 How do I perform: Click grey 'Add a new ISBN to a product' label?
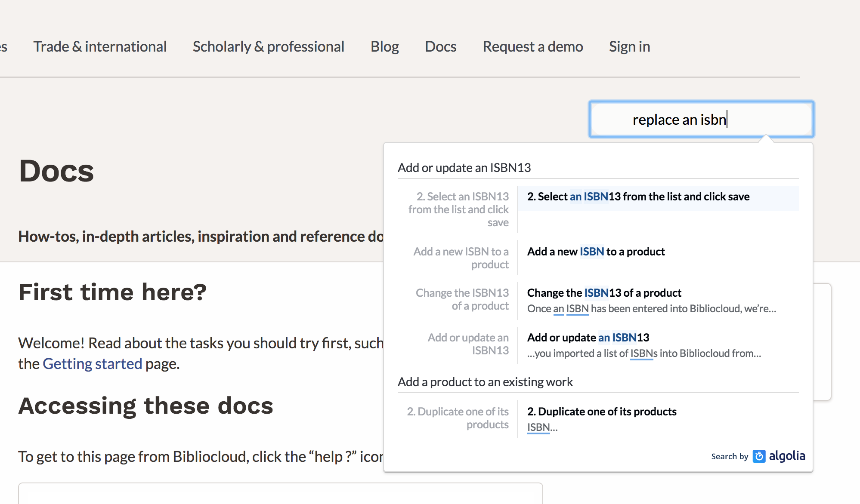point(461,258)
